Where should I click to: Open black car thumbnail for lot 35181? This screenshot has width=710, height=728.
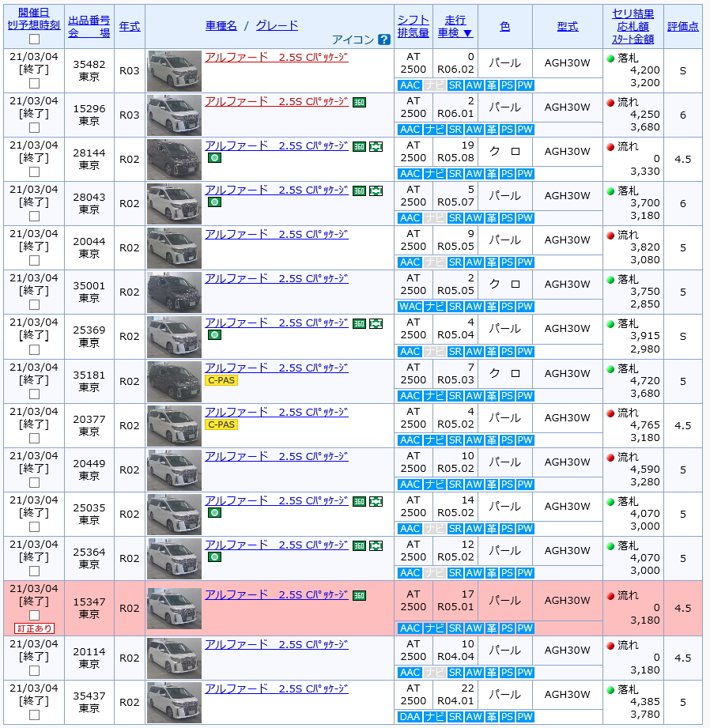point(174,381)
